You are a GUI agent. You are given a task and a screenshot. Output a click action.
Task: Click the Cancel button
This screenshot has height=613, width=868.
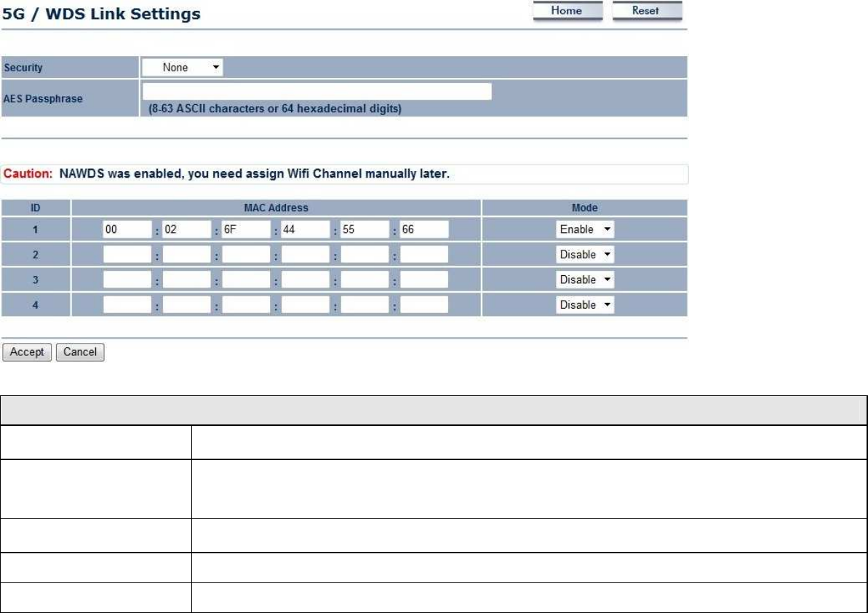pos(80,352)
